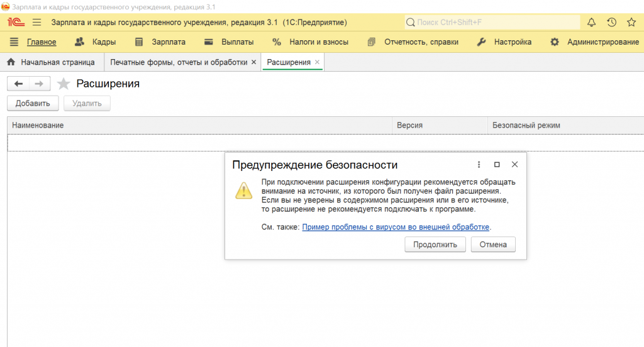Image resolution: width=644 pixels, height=347 pixels.
Task: Click the search field Поиск Ctrl+Shift+F
Action: tap(492, 23)
